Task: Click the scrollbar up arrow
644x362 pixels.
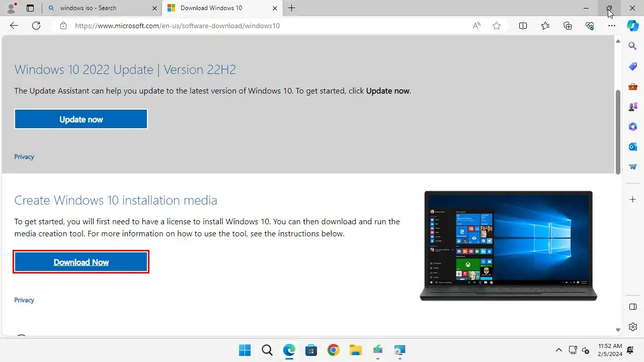Action: pos(618,41)
